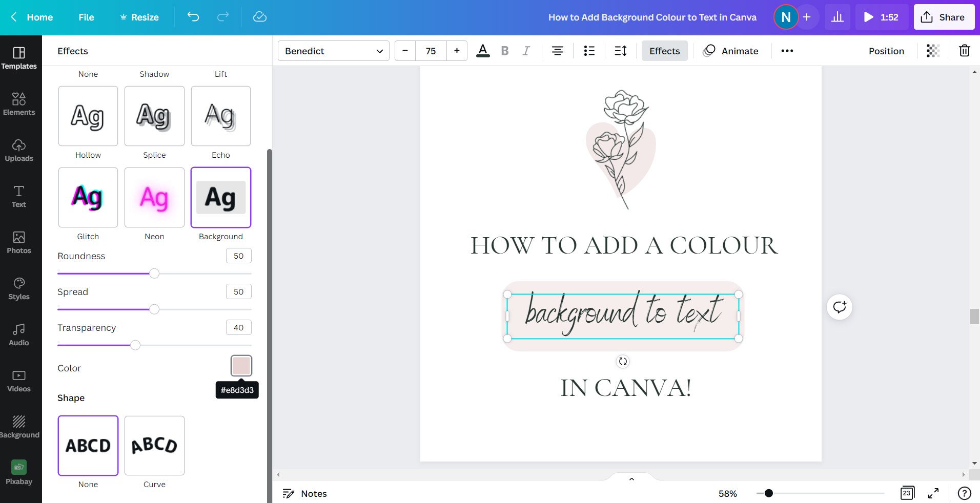Viewport: 980px width, 503px height.
Task: Open the Photos sidebar panel
Action: (19, 242)
